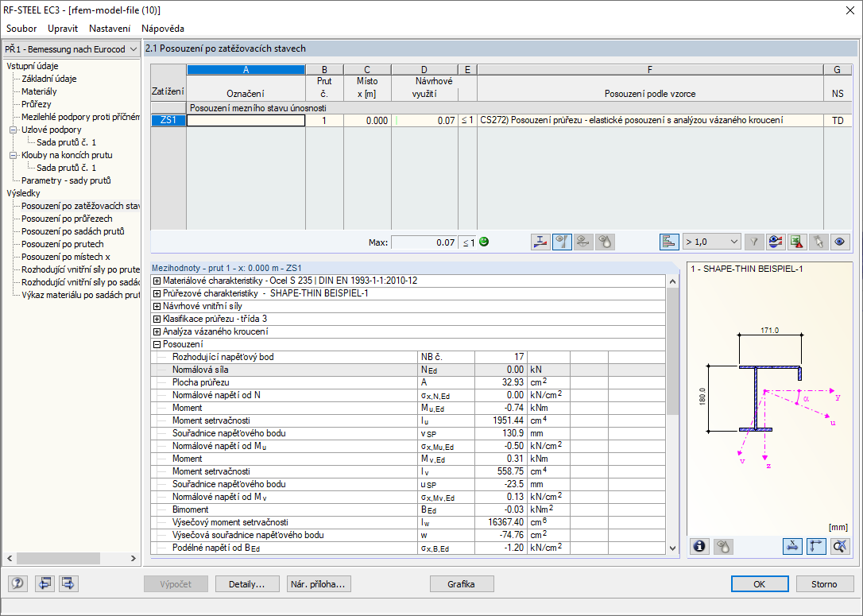Open the design case dropdown PŘ1
This screenshot has width=863, height=616.
(71, 49)
